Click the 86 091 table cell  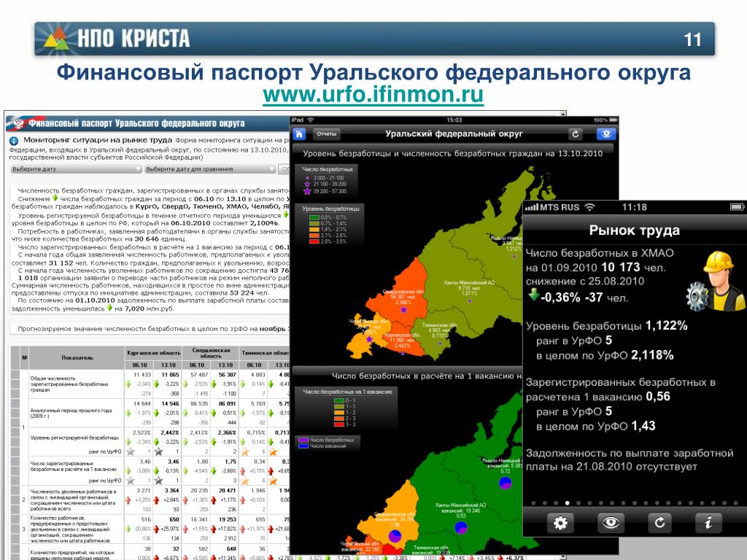228,403
